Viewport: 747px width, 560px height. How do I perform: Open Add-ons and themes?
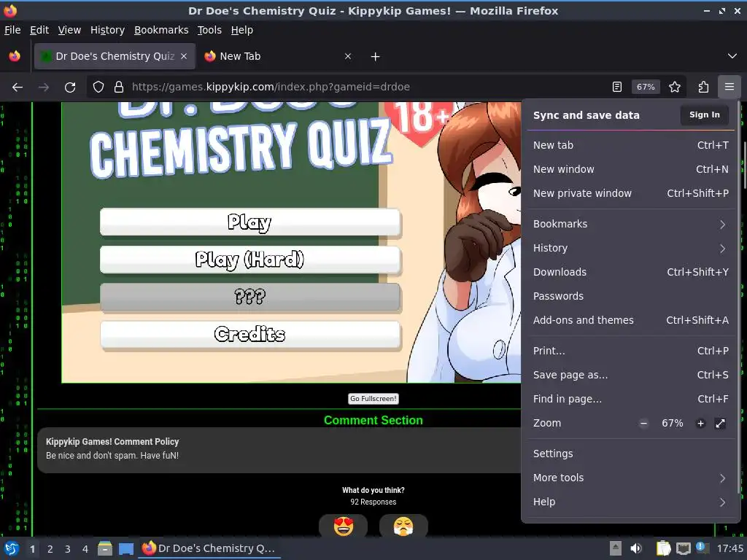coord(630,321)
